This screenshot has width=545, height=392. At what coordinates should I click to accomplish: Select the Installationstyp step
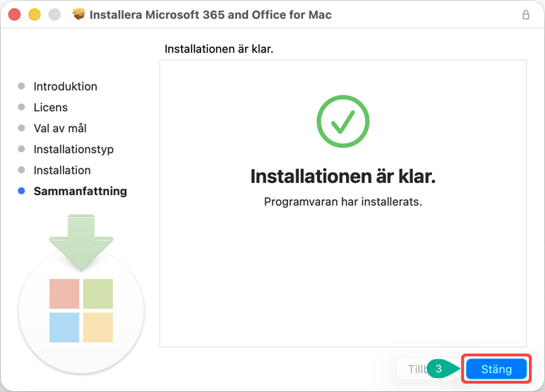point(73,150)
